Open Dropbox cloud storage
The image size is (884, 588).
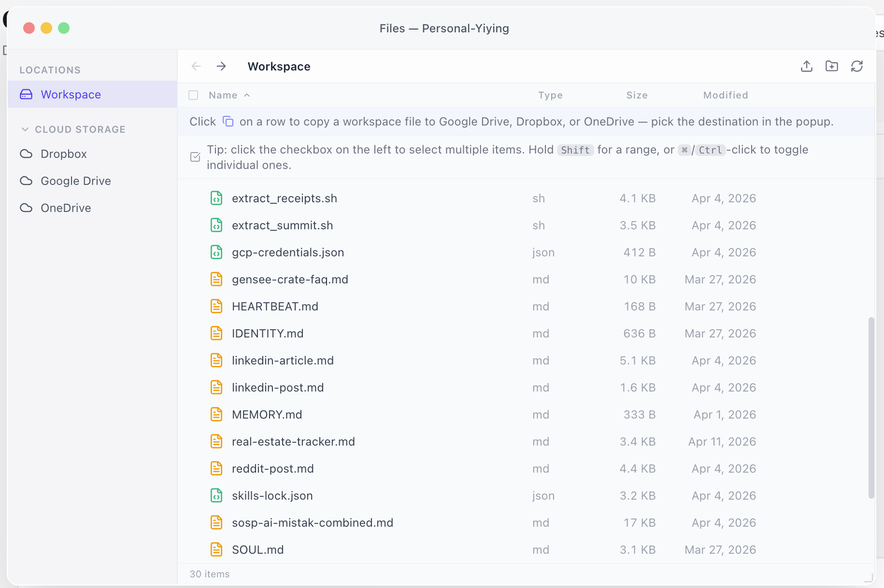[x=63, y=154]
